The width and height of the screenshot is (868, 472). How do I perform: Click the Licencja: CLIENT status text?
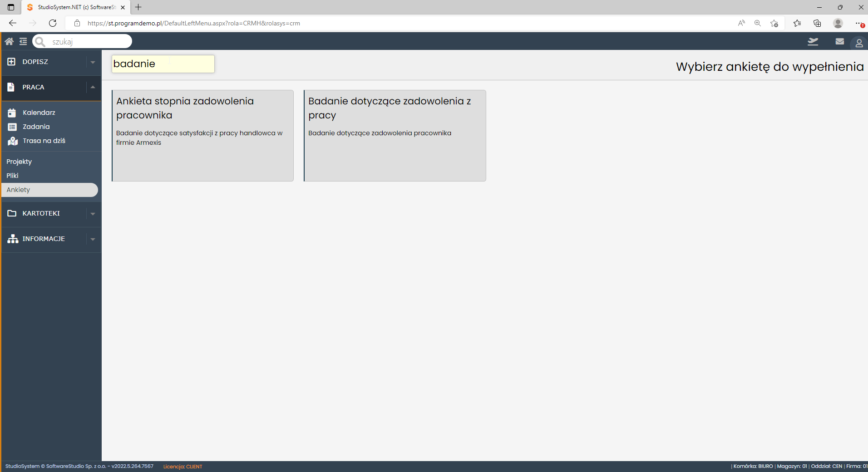pyautogui.click(x=182, y=467)
